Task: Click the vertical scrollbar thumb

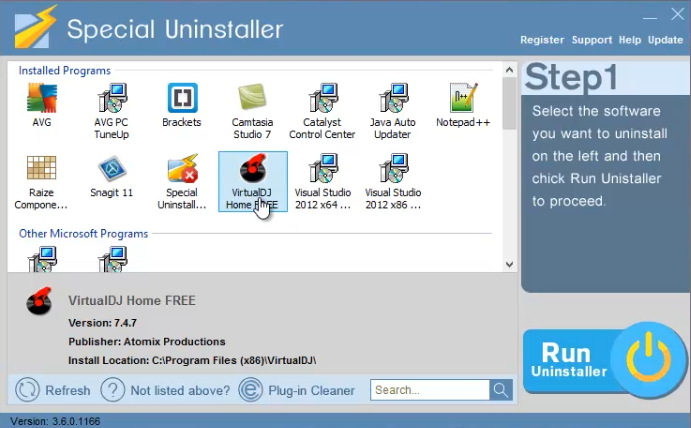Action: point(509,103)
